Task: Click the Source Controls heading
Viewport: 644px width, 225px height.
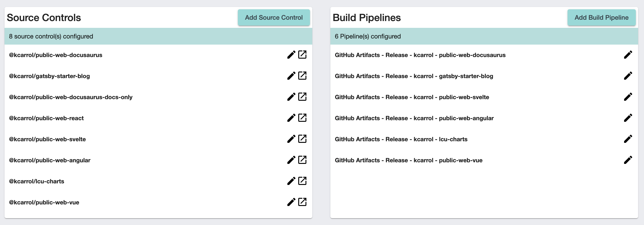Action: click(44, 17)
